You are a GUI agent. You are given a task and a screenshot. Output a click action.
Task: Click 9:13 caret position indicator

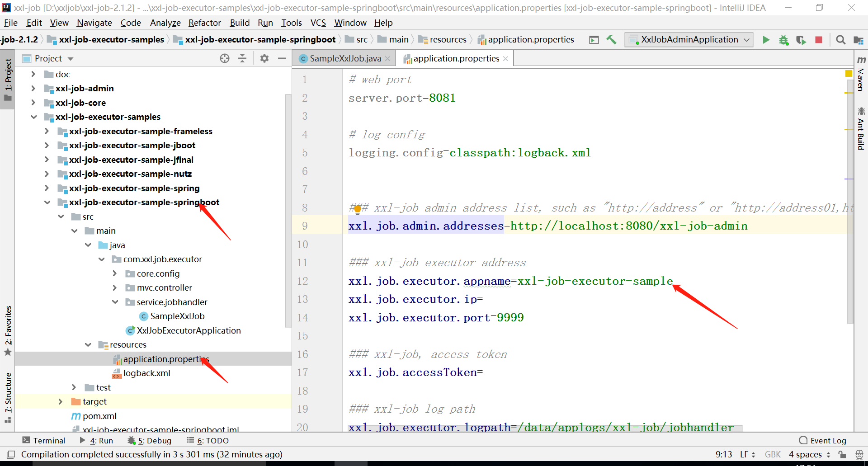(724, 454)
